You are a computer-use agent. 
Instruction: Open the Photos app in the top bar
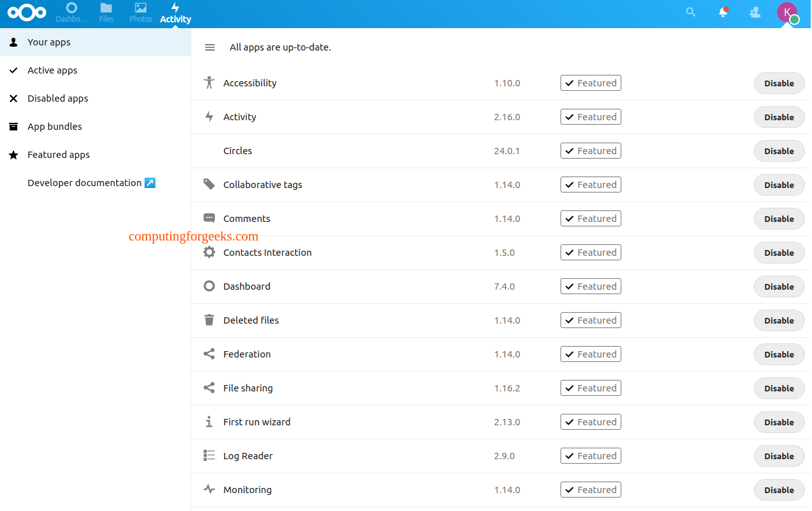click(x=140, y=12)
